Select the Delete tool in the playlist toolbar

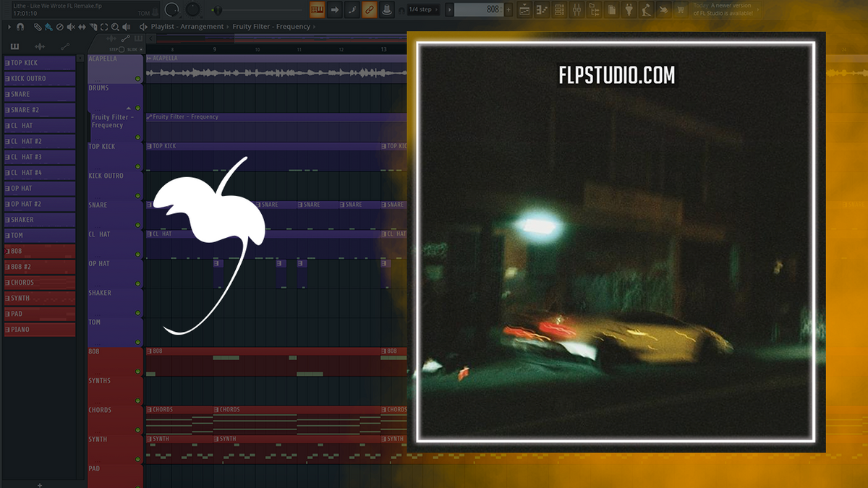60,27
